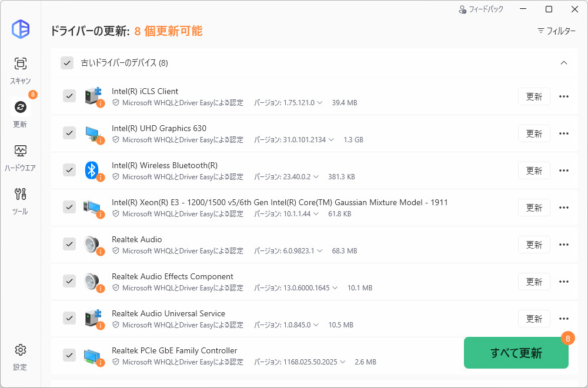Viewport: 588px width, 388px height.
Task: Click the 1.3 GB size of UHD Graphics
Action: click(353, 140)
